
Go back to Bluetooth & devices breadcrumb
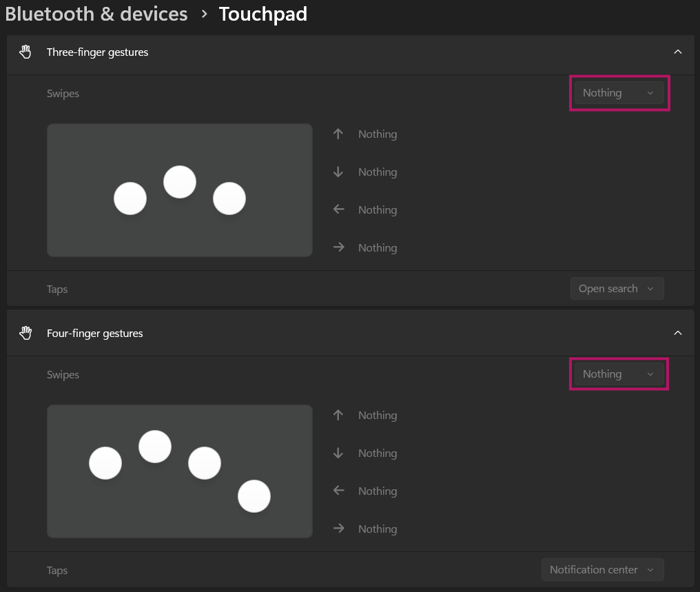pyautogui.click(x=96, y=14)
